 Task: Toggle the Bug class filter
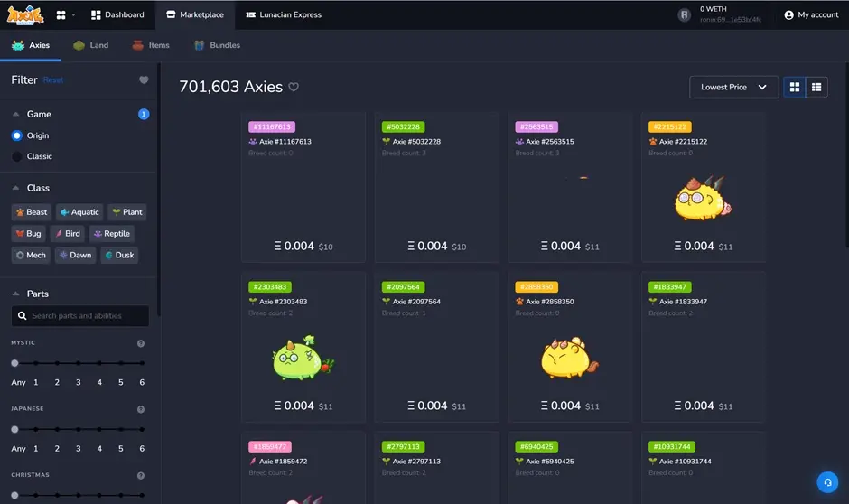[28, 234]
